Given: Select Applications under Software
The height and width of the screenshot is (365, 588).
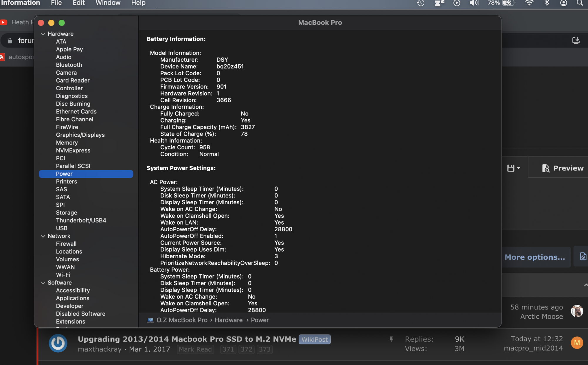Looking at the screenshot, I should 73,298.
